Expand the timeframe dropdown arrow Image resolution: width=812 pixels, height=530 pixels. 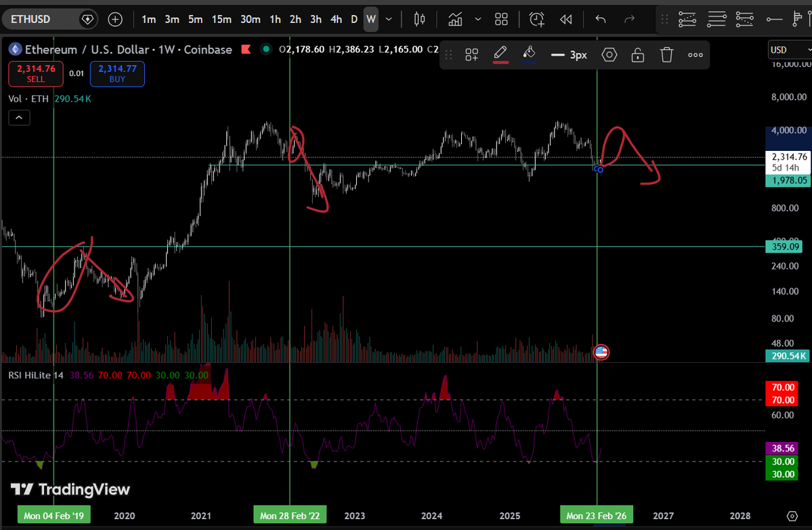click(389, 19)
